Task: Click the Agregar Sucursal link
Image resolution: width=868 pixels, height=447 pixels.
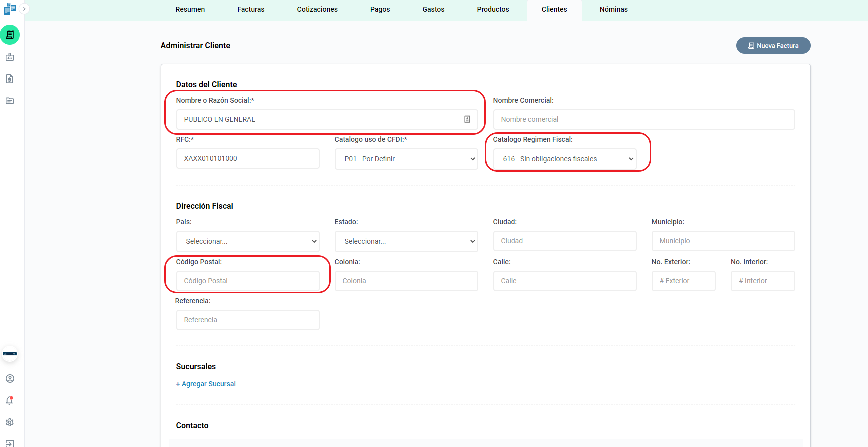Action: (x=206, y=384)
